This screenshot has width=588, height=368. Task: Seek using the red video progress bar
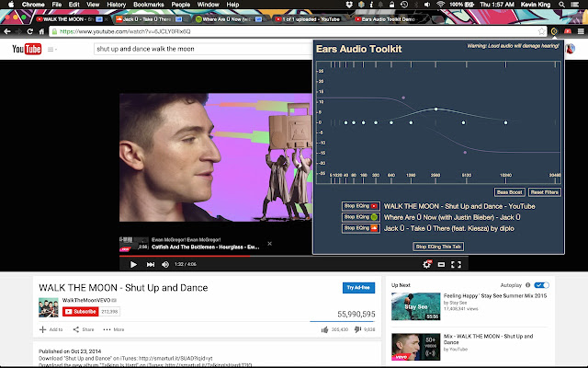click(x=185, y=256)
